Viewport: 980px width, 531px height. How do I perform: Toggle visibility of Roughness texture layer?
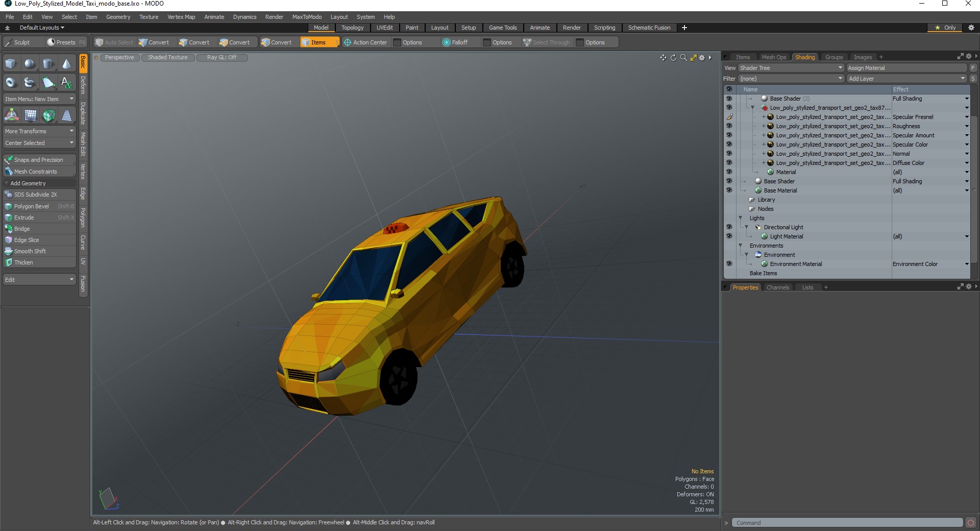pos(729,126)
